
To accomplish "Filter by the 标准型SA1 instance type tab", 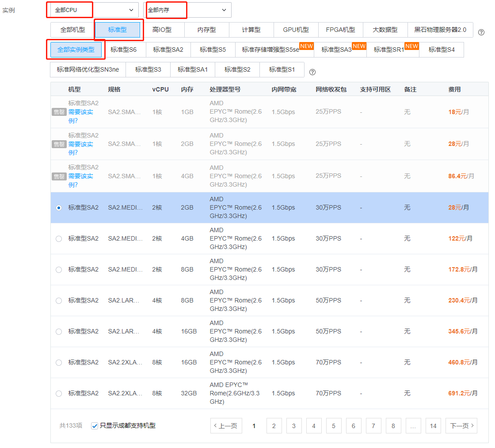I will (x=193, y=69).
